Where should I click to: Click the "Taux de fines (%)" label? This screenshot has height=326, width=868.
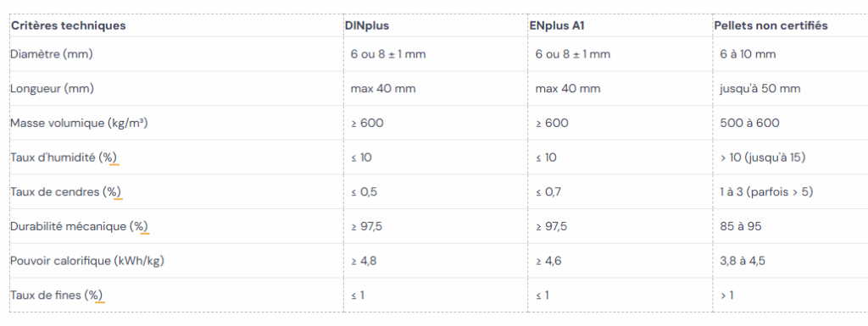coord(57,295)
